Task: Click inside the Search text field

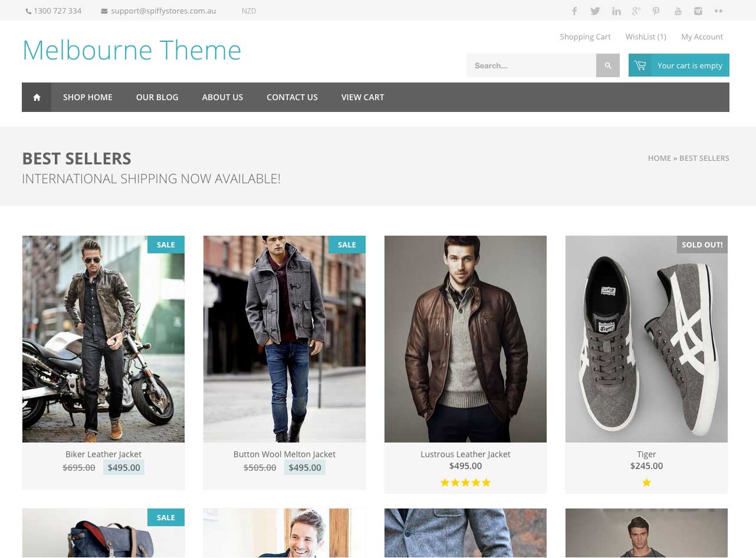Action: click(531, 65)
